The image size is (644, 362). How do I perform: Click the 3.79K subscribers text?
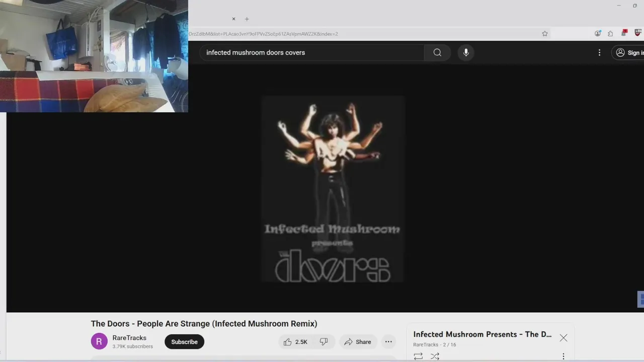(132, 346)
